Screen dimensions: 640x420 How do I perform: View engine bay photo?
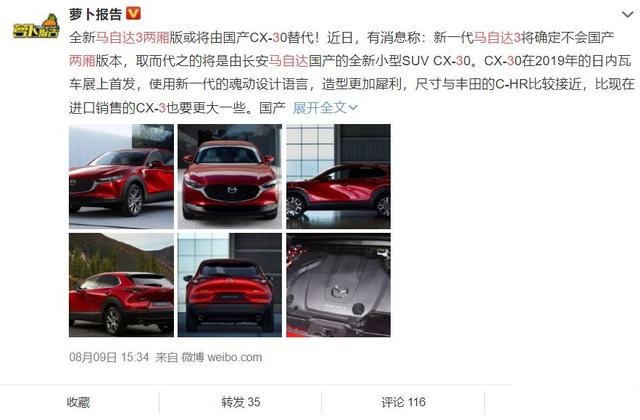[x=338, y=285]
